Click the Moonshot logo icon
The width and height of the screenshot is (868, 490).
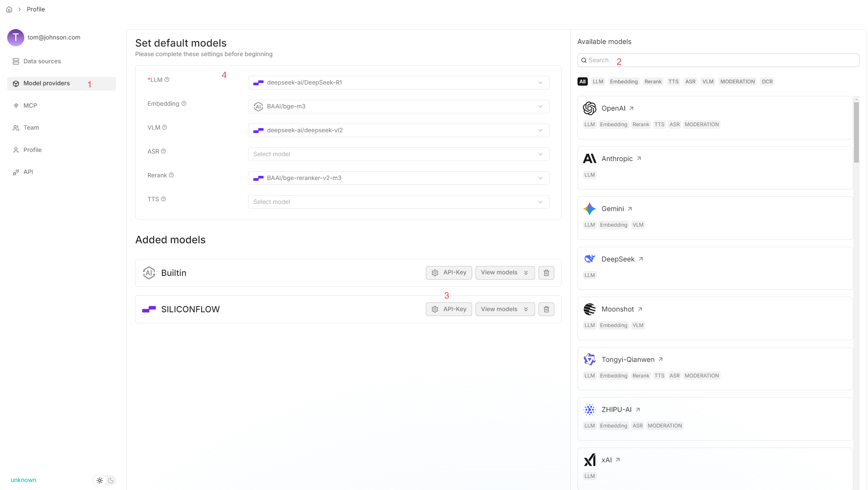[590, 309]
